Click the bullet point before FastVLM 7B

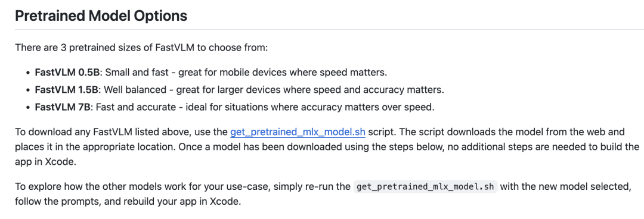[28, 108]
